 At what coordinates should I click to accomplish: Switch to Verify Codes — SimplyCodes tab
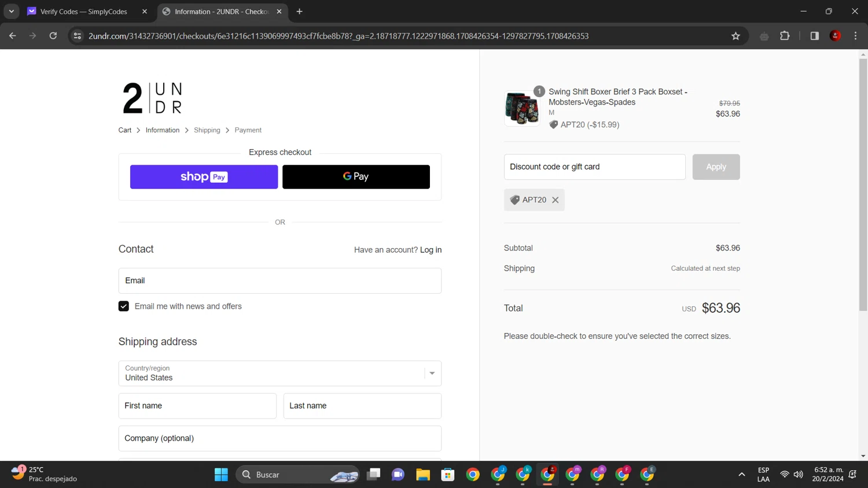[x=83, y=12]
